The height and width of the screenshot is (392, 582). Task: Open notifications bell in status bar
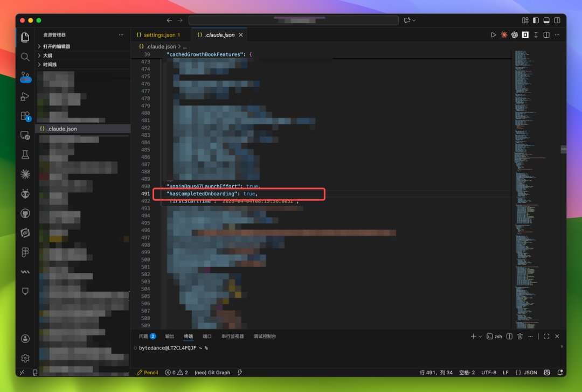pos(560,372)
